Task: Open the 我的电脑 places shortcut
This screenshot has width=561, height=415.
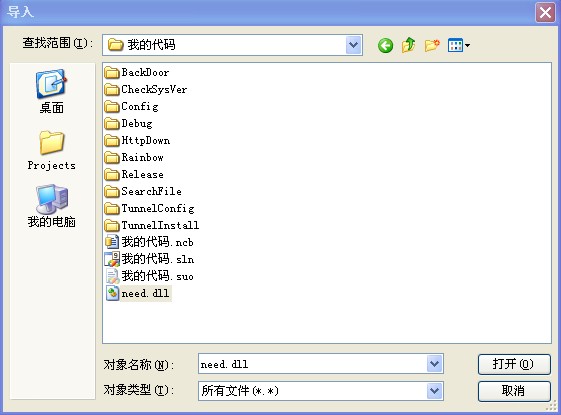Action: (52, 206)
